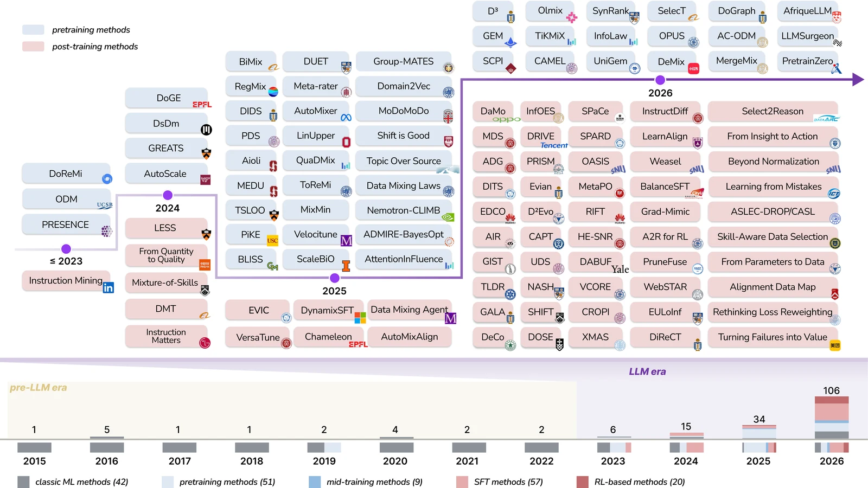This screenshot has width=868, height=488.
Task: Click the Yale logo beside DABUF
Action: click(x=620, y=269)
